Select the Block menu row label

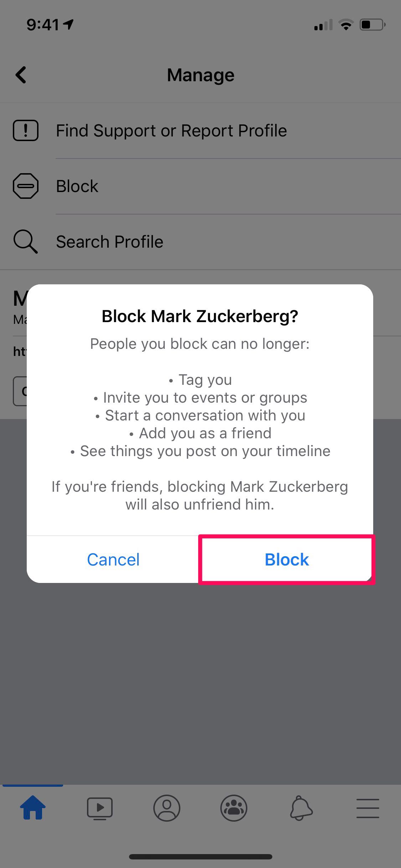77,186
